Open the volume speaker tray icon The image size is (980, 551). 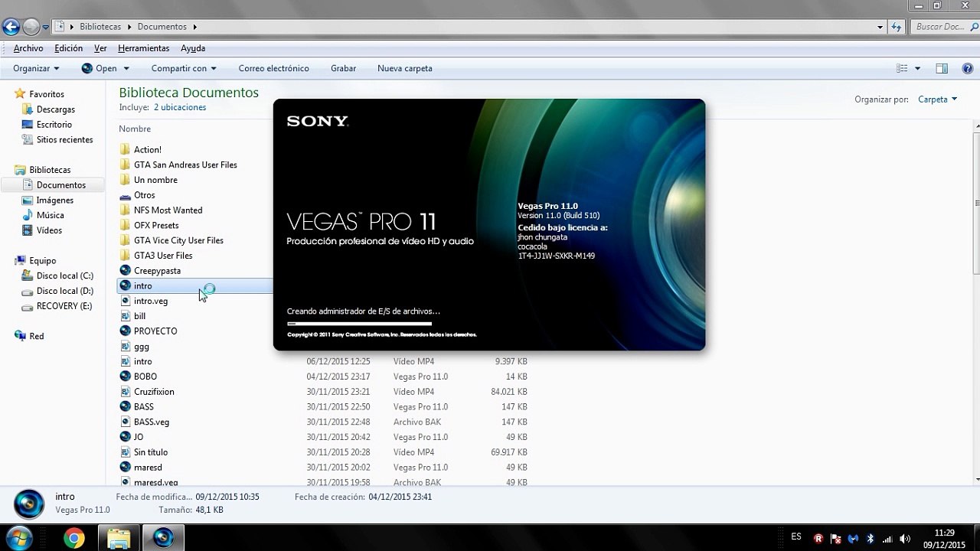tap(906, 538)
